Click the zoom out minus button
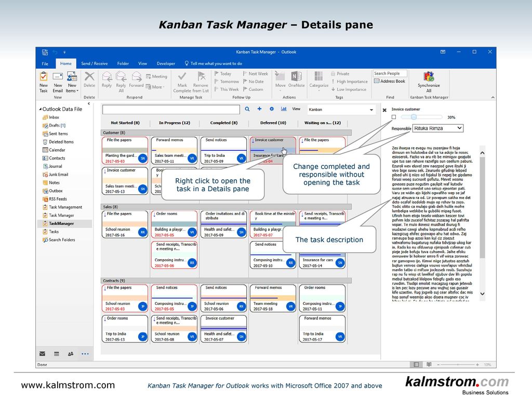The image size is (532, 399). pyautogui.click(x=438, y=365)
